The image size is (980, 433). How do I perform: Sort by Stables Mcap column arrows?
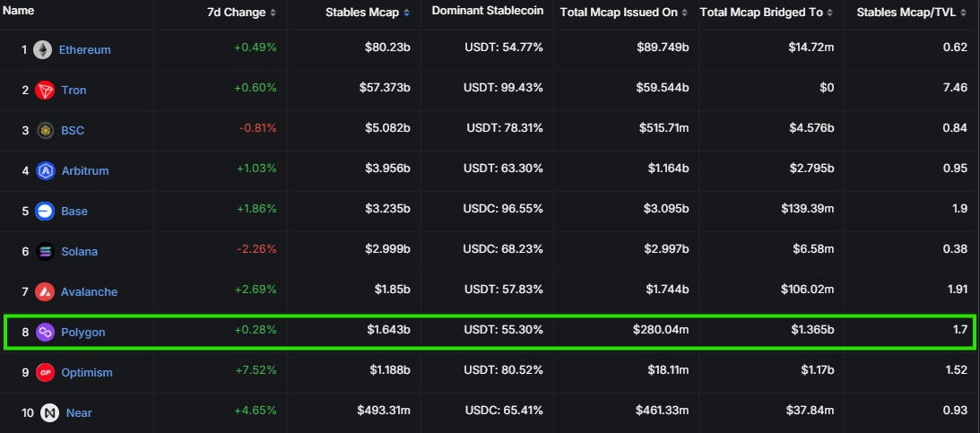pyautogui.click(x=406, y=13)
